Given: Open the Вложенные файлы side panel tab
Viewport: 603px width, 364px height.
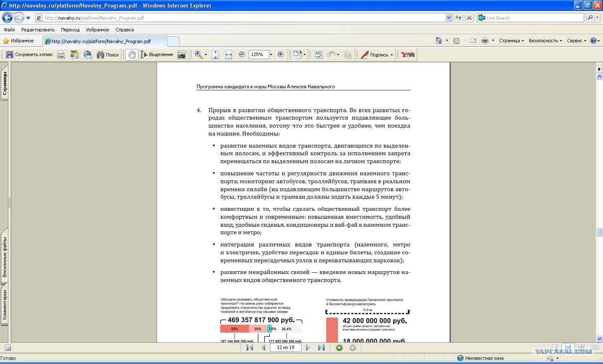Looking at the screenshot, I should pos(5,257).
